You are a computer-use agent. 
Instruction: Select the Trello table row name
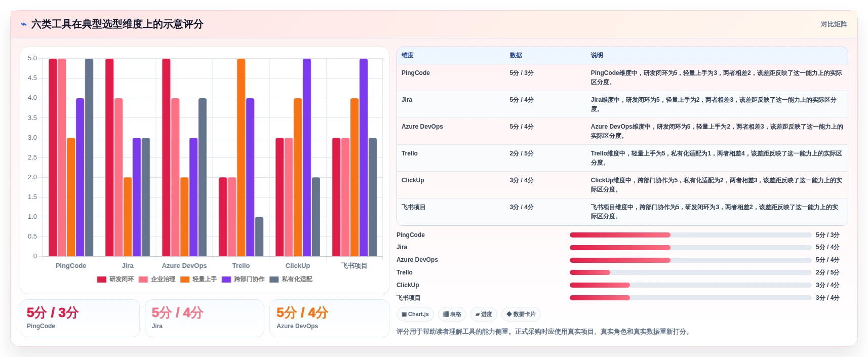410,153
